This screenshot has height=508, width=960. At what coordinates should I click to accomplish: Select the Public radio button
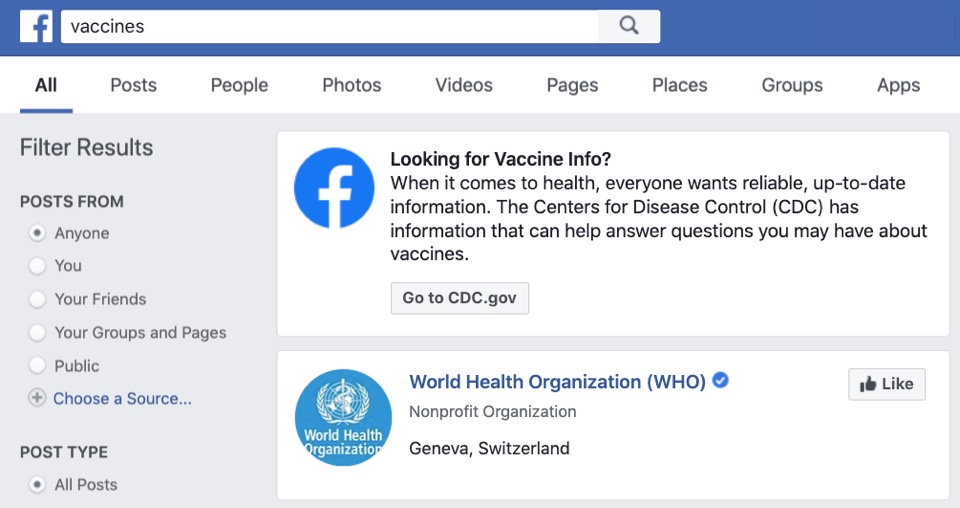[x=37, y=365]
